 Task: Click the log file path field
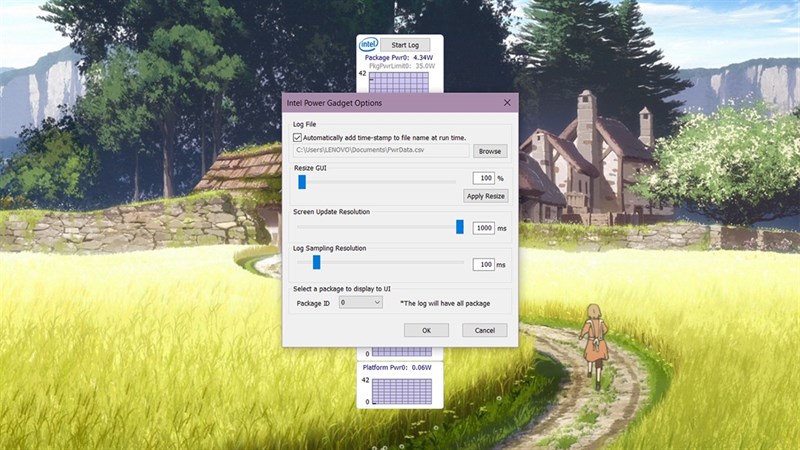[x=381, y=150]
